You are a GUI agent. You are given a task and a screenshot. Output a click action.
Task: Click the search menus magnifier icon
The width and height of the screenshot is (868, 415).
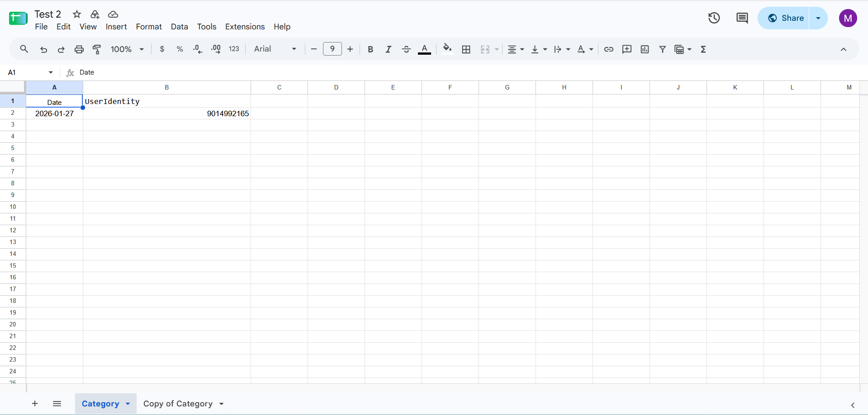coord(24,49)
